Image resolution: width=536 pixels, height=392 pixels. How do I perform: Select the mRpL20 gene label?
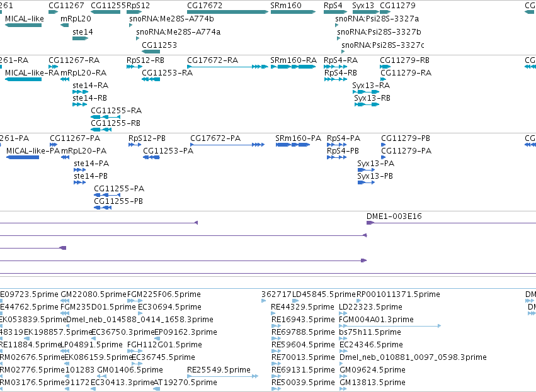(x=76, y=18)
